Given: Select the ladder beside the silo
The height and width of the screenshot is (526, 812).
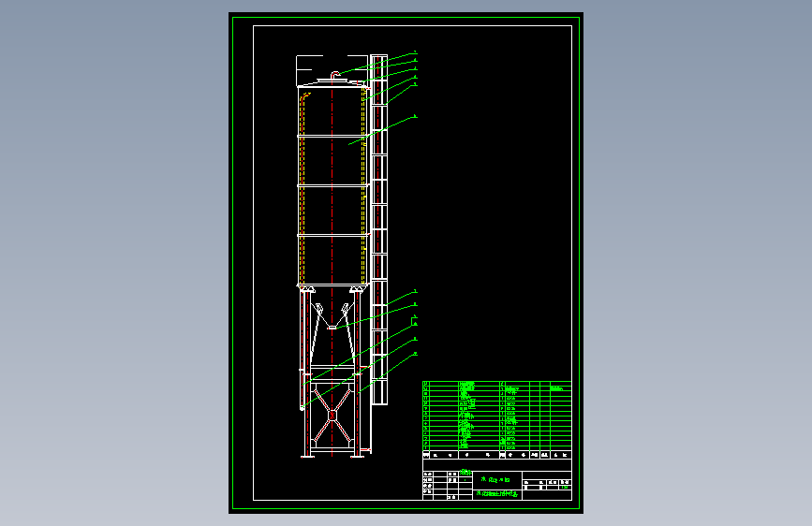Looking at the screenshot, I should pyautogui.click(x=379, y=229).
